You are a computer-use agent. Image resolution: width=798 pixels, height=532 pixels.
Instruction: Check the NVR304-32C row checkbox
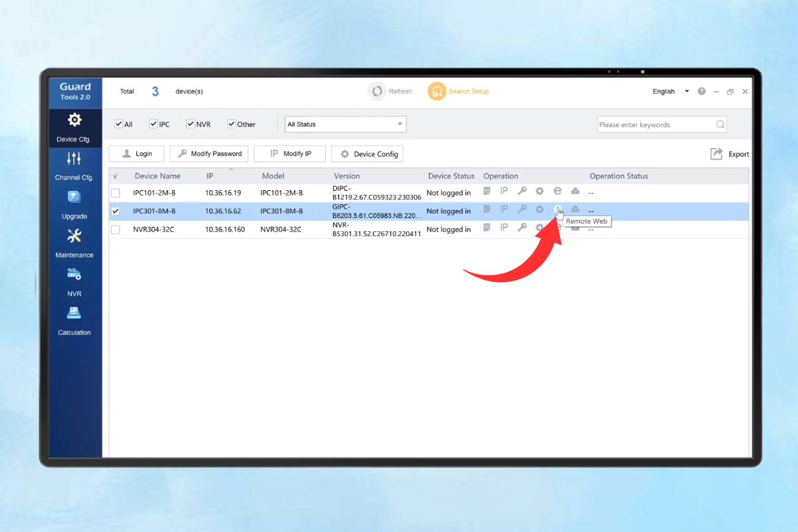pos(116,229)
